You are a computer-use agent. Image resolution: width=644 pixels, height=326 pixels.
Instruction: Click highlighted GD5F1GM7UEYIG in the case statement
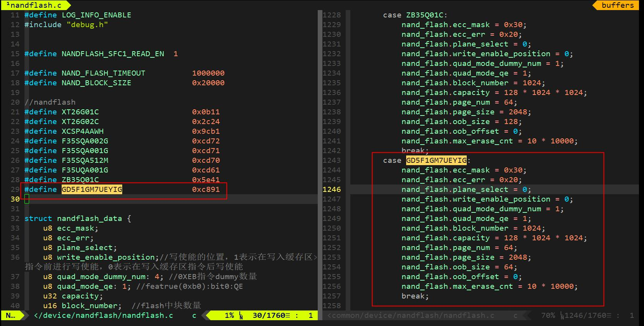point(436,160)
